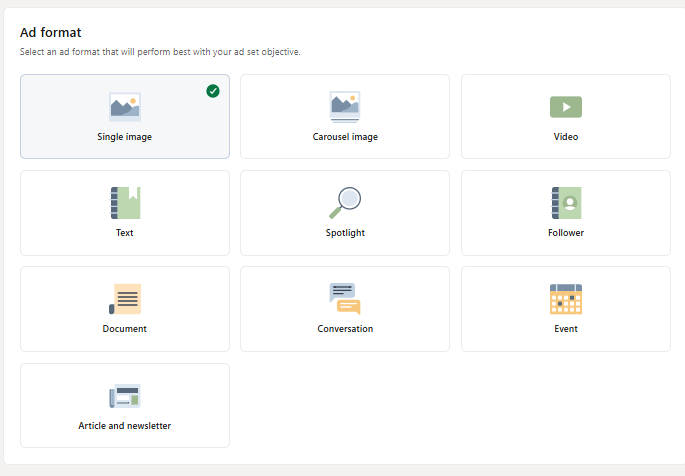This screenshot has height=476, width=685.
Task: Select the Document ad format label
Action: point(125,329)
